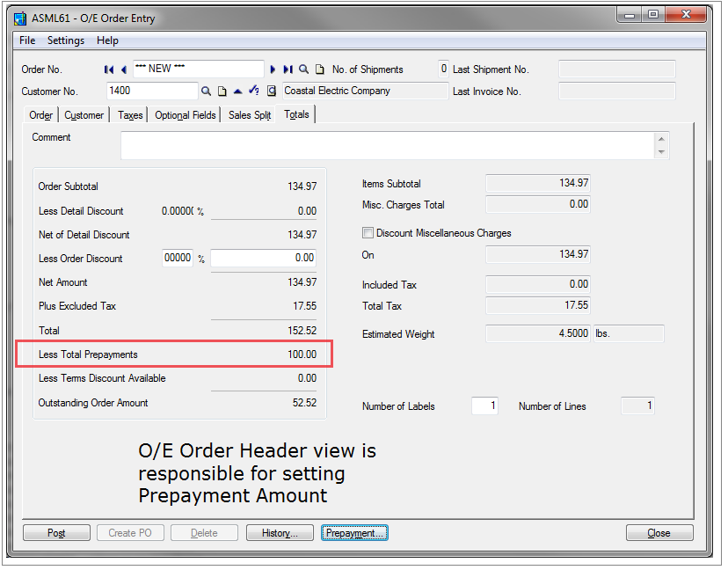Open order History dialog
This screenshot has width=728, height=570.
pyautogui.click(x=279, y=533)
